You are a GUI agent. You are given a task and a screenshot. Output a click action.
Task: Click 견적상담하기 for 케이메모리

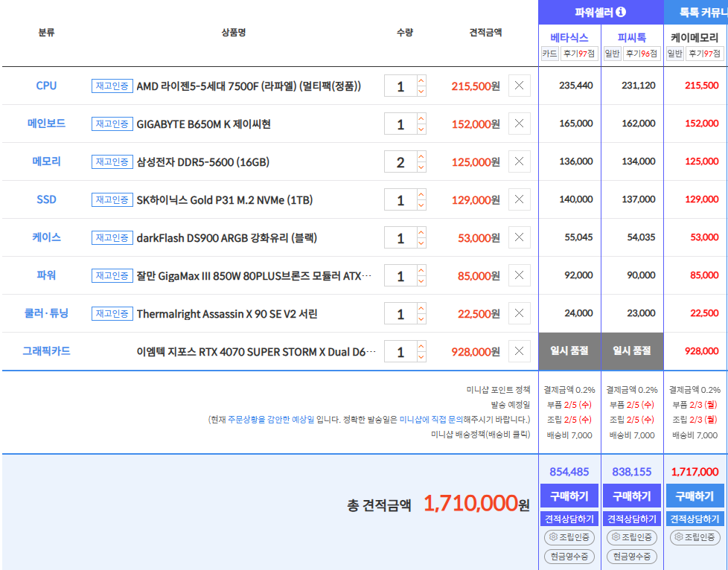tap(695, 519)
